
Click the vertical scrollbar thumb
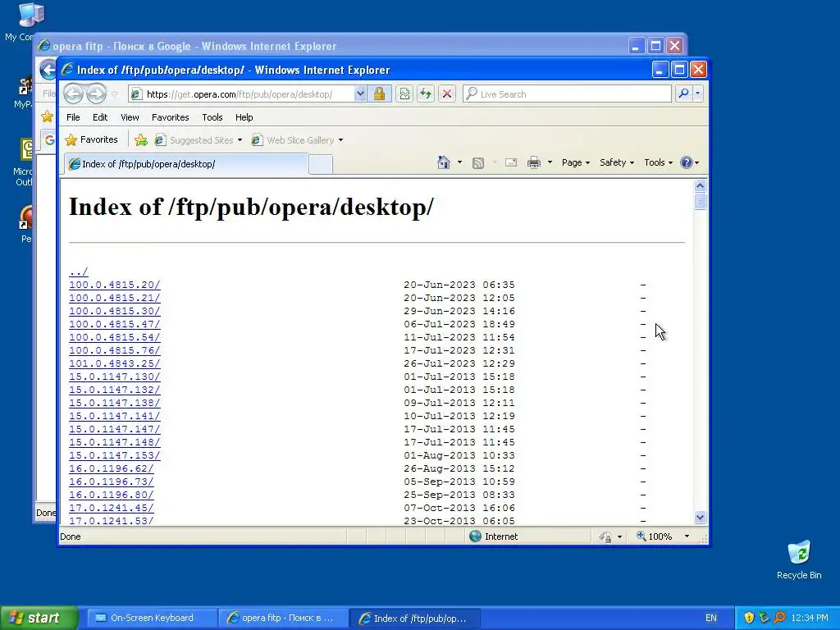click(x=701, y=202)
